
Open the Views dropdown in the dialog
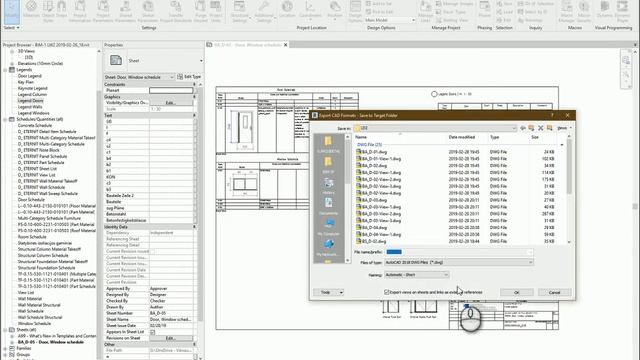coord(564,128)
